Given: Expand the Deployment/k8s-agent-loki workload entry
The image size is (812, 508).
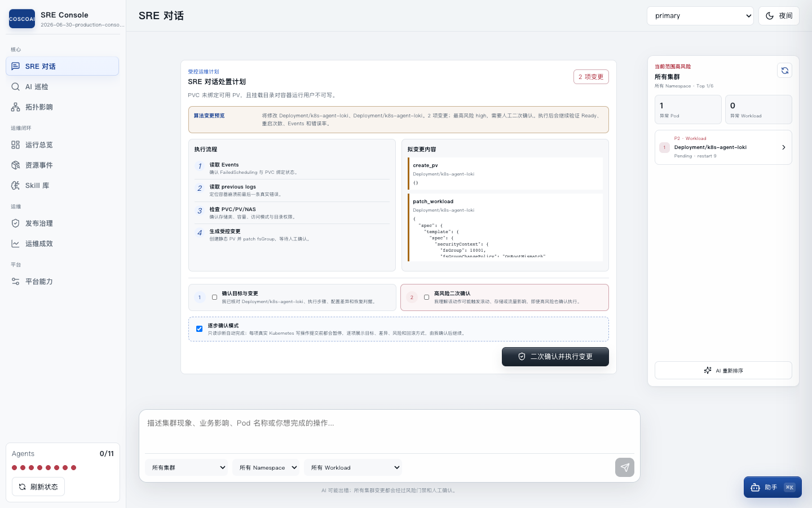Looking at the screenshot, I should (x=723, y=147).
